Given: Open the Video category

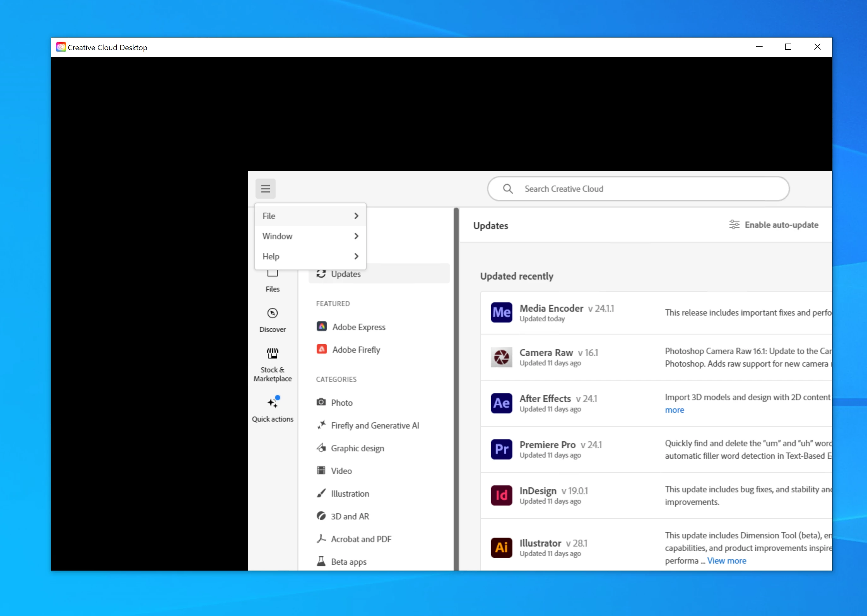Looking at the screenshot, I should point(341,471).
